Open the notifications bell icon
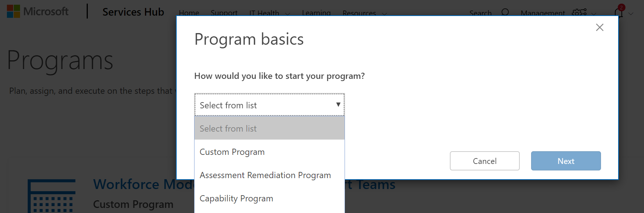 [x=619, y=12]
